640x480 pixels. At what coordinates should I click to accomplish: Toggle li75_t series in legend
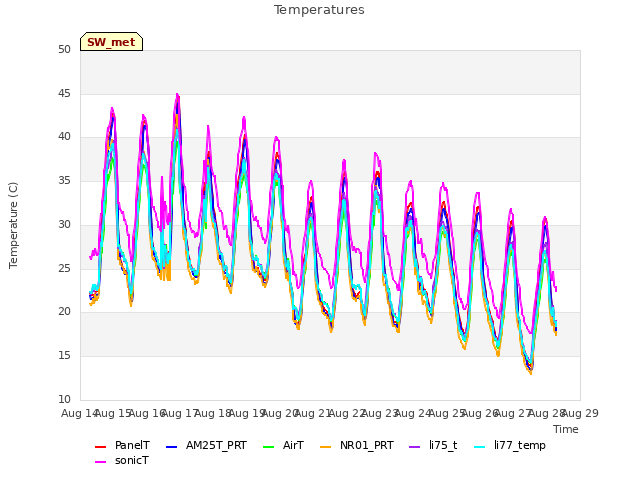pos(433,445)
